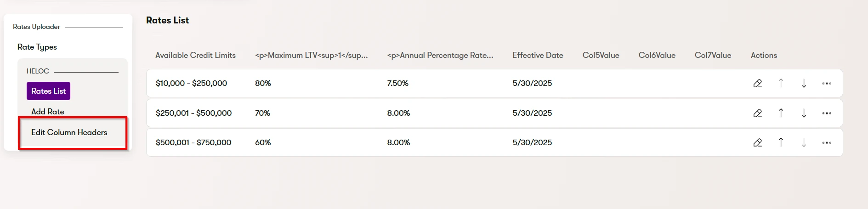Click the Maximum LTV column header
Image resolution: width=868 pixels, height=209 pixels.
311,55
